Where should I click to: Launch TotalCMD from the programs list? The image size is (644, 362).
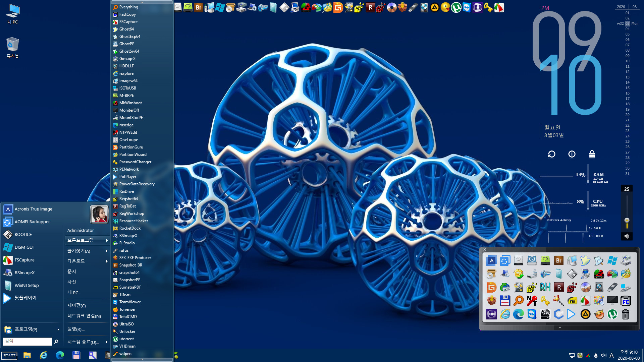click(x=142, y=317)
